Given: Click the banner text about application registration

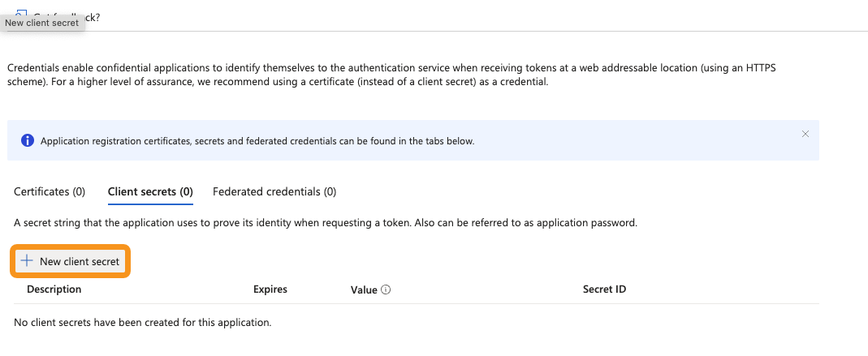Looking at the screenshot, I should coord(257,141).
